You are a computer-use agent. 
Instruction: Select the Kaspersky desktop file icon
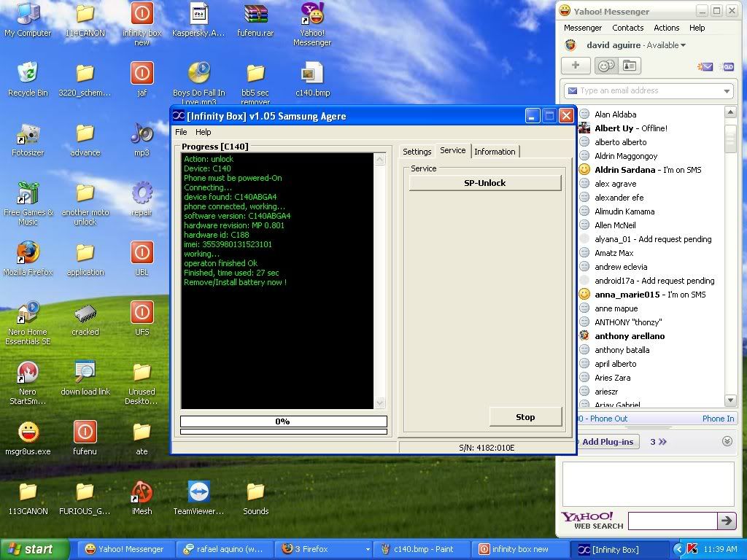[198, 19]
